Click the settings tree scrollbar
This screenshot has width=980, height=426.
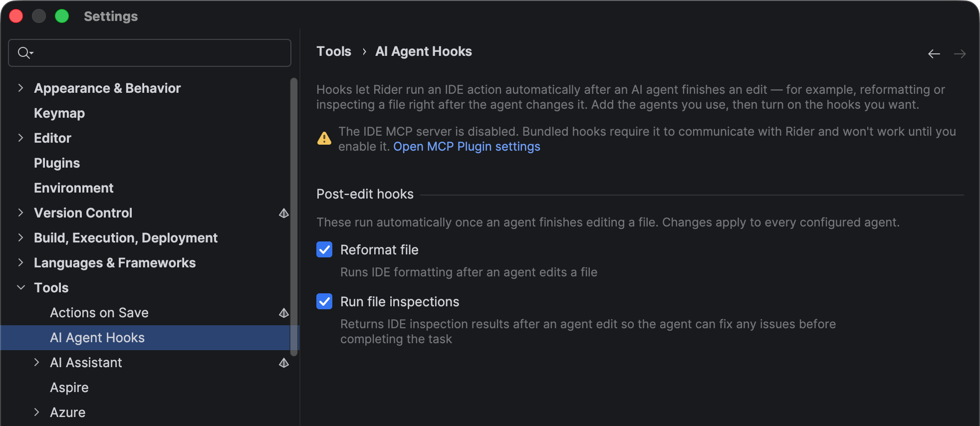coord(294,216)
